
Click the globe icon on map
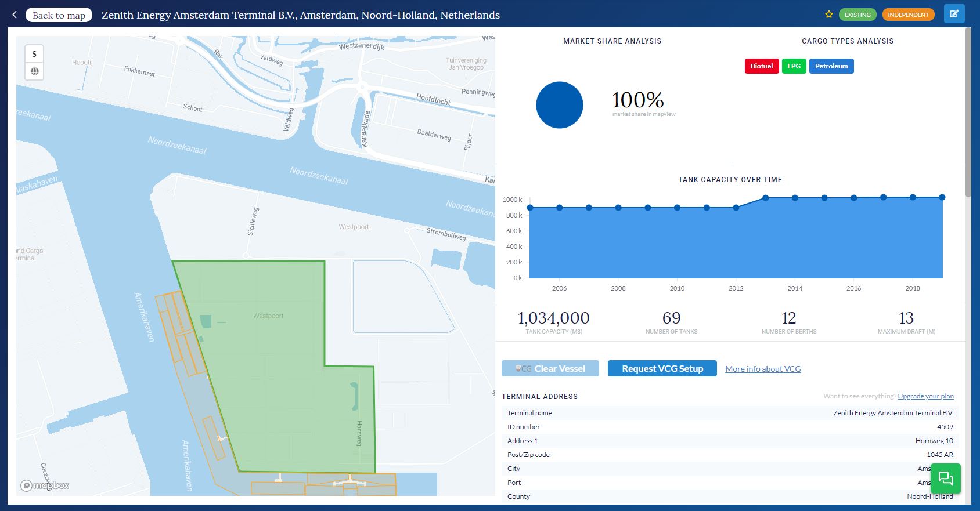35,71
